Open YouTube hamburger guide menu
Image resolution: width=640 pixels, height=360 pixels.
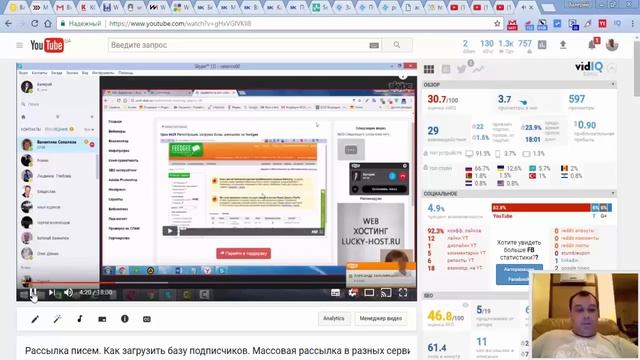pyautogui.click(x=19, y=45)
